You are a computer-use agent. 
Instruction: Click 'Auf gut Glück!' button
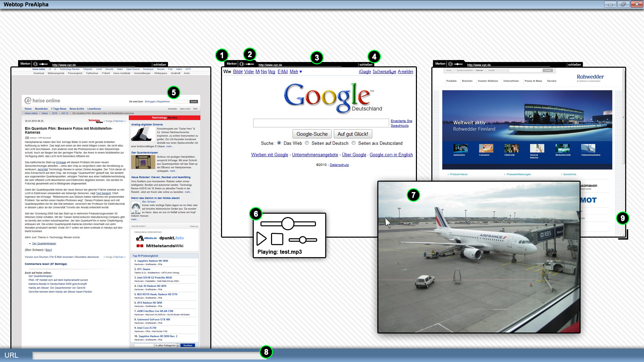tap(353, 134)
